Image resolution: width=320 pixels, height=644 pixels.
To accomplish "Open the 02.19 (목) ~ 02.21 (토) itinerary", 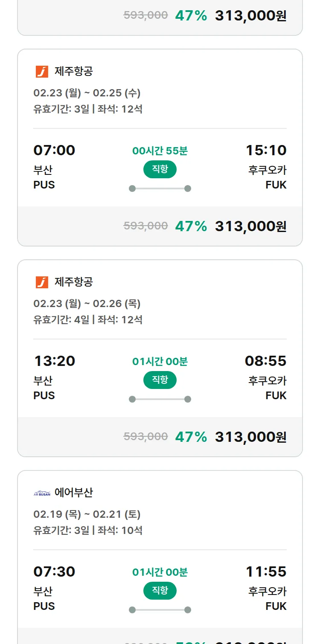I will (87, 514).
